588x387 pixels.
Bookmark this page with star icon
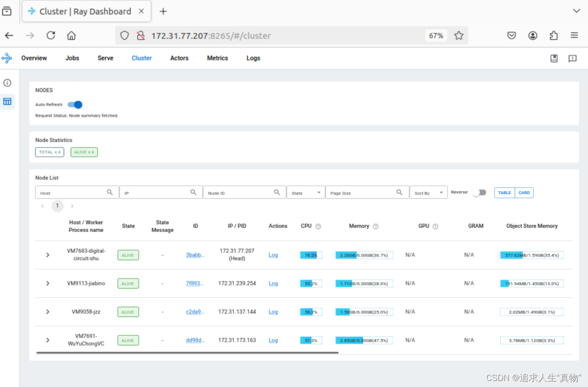pyautogui.click(x=459, y=36)
